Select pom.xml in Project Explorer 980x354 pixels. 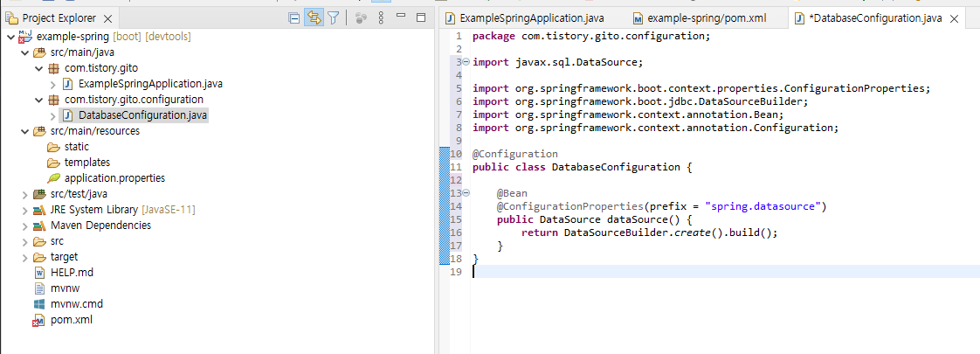[x=72, y=320]
